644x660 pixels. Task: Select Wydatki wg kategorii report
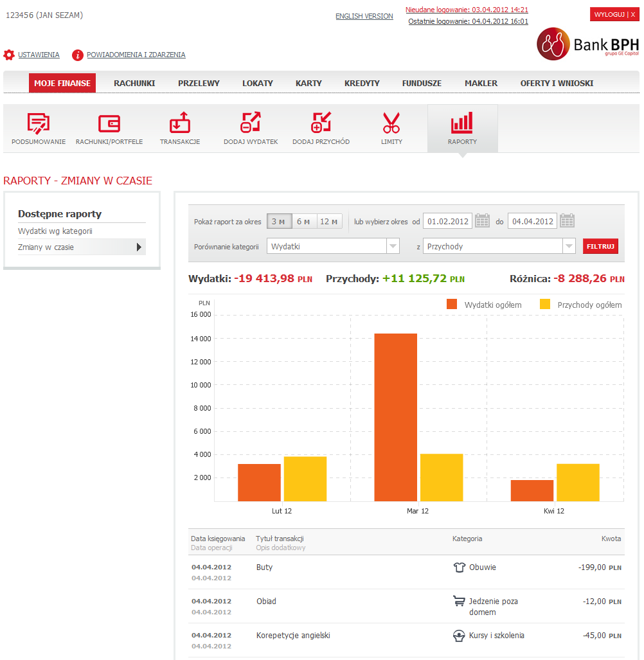point(55,231)
